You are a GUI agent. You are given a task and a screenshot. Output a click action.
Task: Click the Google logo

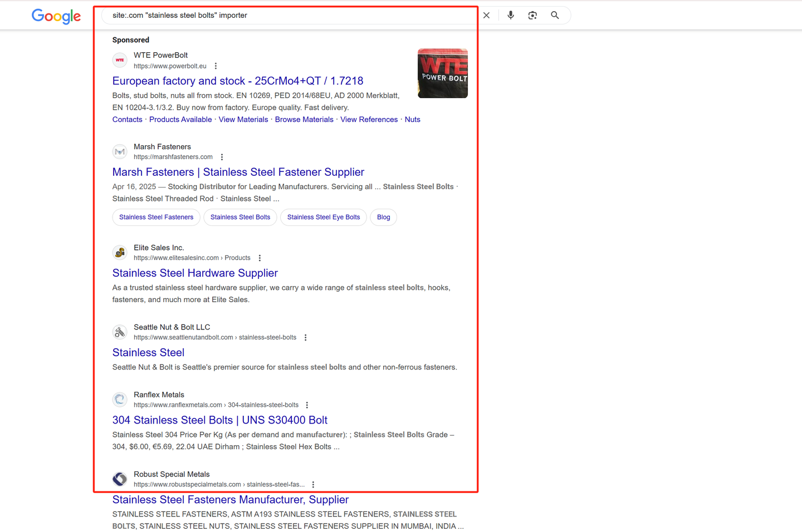coord(56,16)
